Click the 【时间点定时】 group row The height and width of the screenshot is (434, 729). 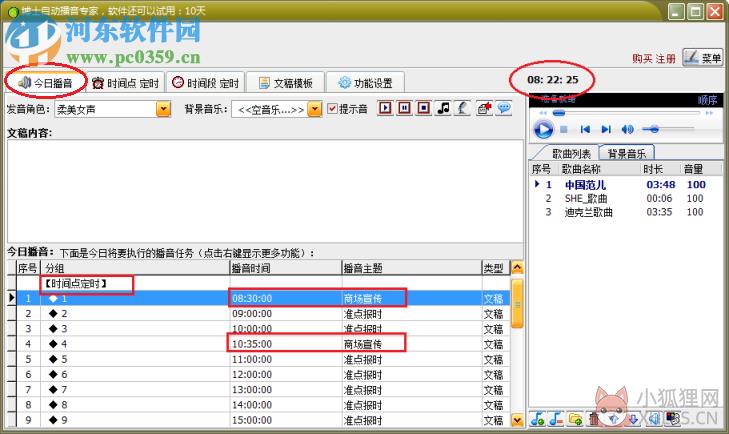pyautogui.click(x=263, y=283)
